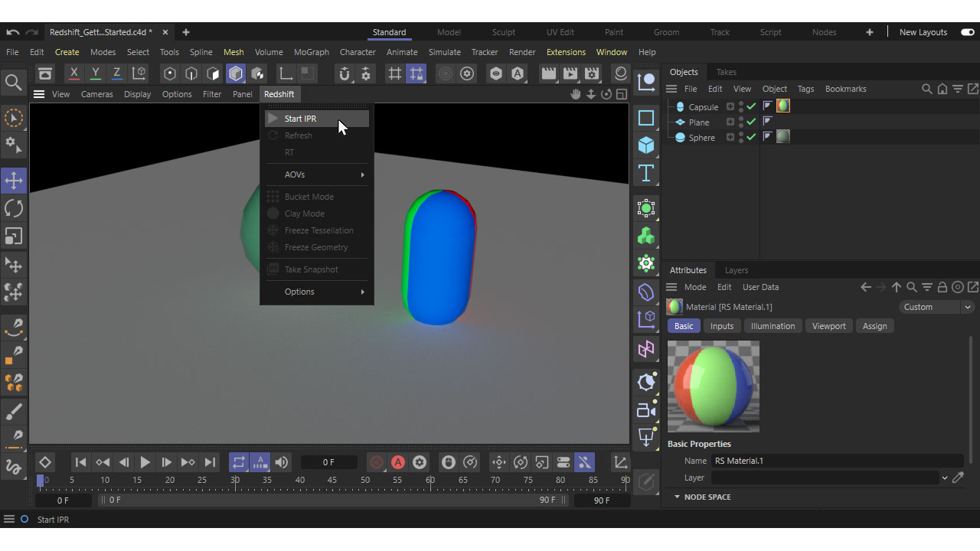Collapse the NODE SPACE section
Image resolution: width=980 pixels, height=551 pixels.
pyautogui.click(x=677, y=497)
